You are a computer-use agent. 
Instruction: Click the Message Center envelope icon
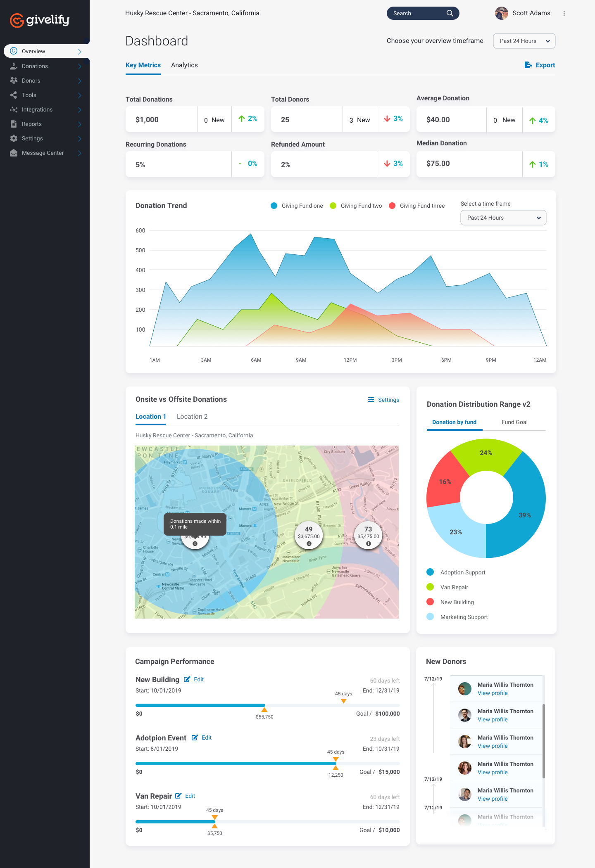tap(14, 153)
